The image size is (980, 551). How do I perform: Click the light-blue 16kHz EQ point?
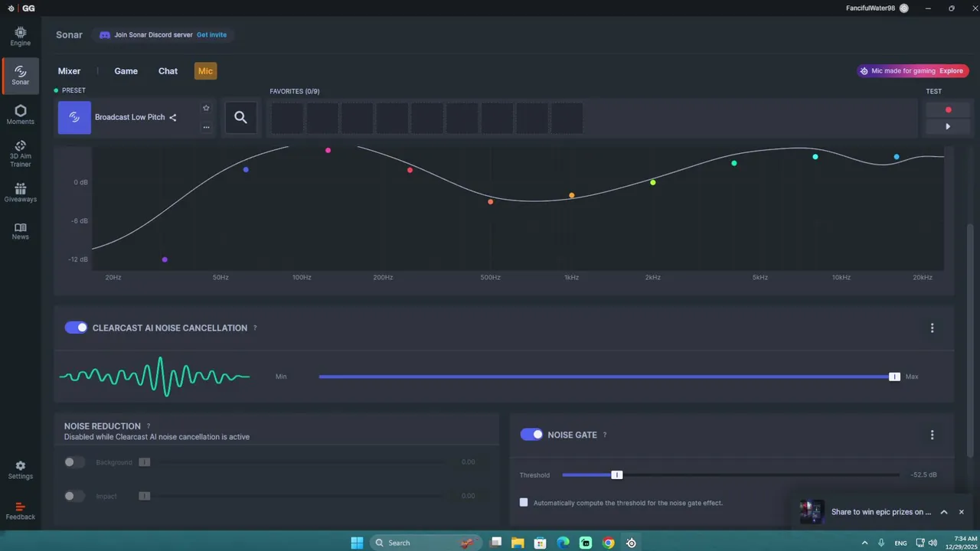pyautogui.click(x=897, y=157)
